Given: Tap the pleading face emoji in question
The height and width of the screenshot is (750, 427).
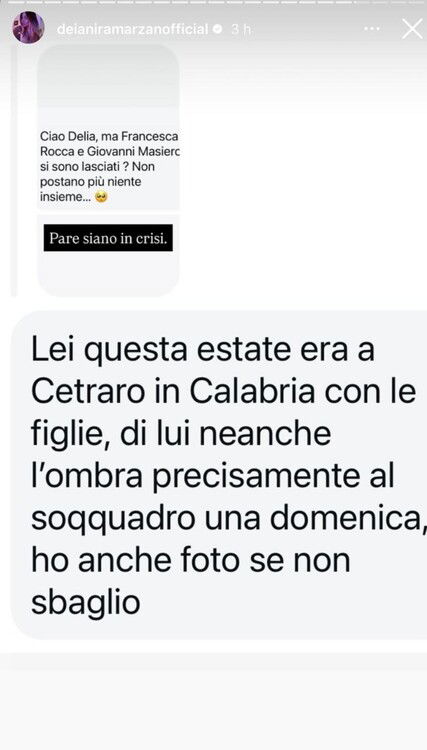Looking at the screenshot, I should [x=100, y=197].
